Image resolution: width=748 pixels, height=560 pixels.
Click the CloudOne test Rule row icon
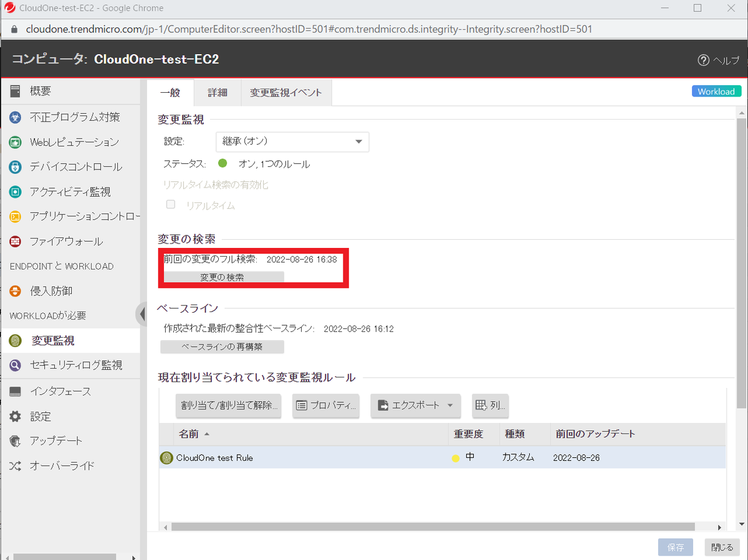166,457
